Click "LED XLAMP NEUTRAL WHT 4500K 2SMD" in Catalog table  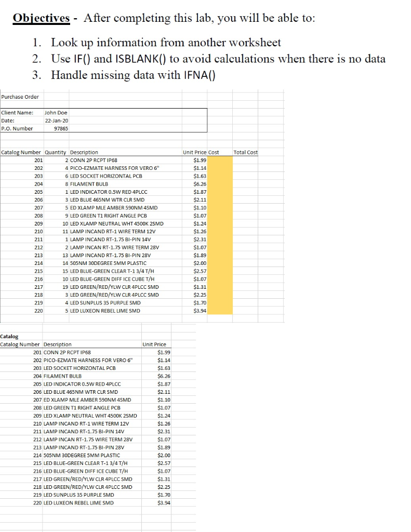click(x=90, y=416)
